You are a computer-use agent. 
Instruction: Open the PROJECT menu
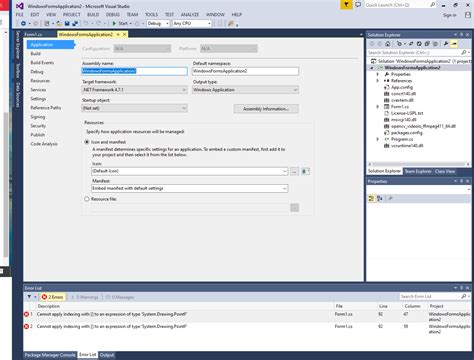click(x=72, y=15)
